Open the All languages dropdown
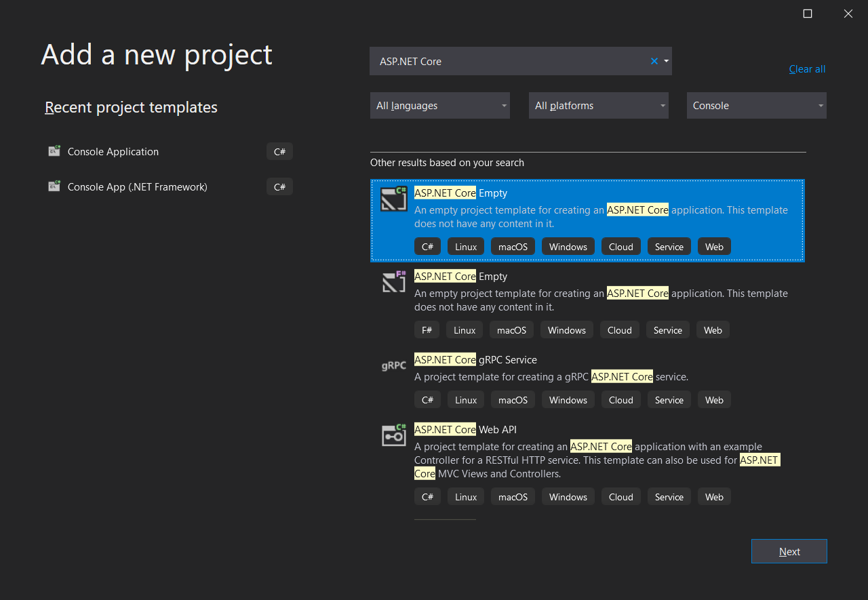This screenshot has height=600, width=868. [439, 106]
